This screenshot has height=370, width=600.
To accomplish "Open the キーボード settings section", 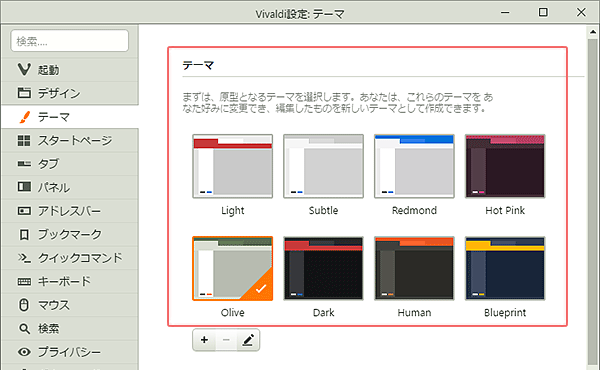I will click(70, 282).
